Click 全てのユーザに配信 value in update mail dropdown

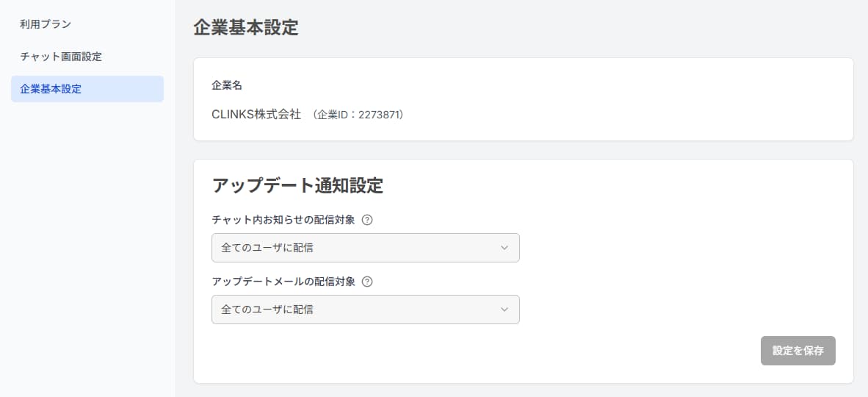point(267,310)
